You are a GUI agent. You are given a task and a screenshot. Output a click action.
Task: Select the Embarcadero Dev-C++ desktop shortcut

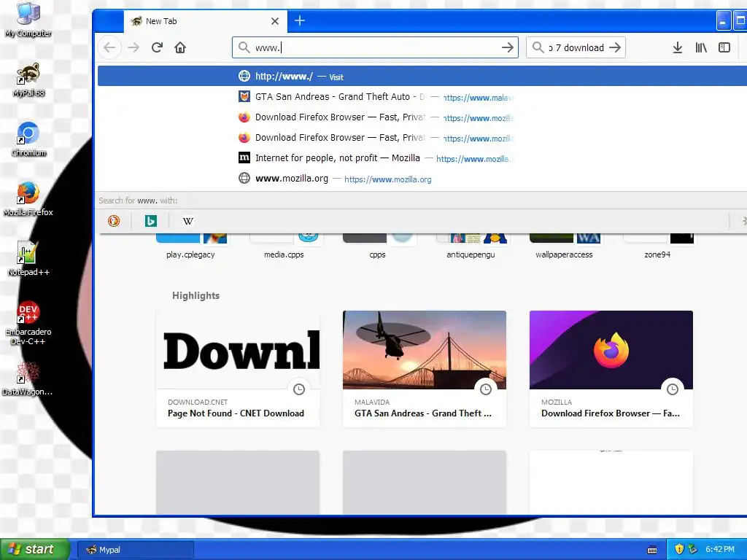tap(28, 323)
